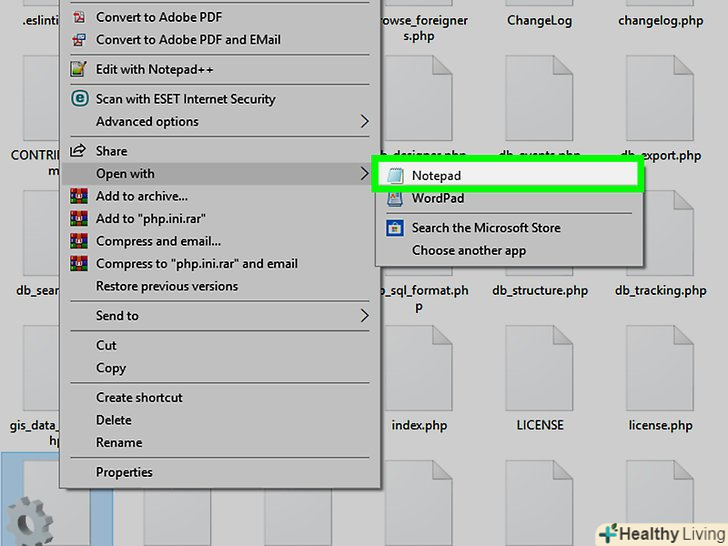Click the Adobe PDF and EMail icon
Image resolution: width=728 pixels, height=546 pixels.
pyautogui.click(x=79, y=40)
